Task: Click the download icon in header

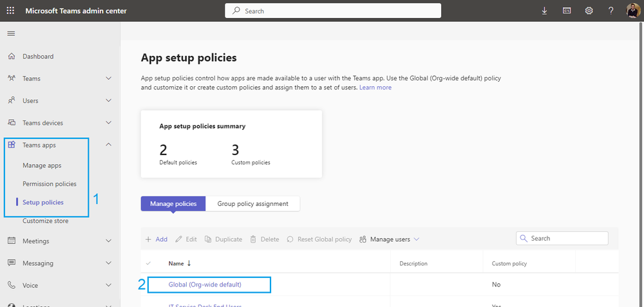Action: [545, 11]
